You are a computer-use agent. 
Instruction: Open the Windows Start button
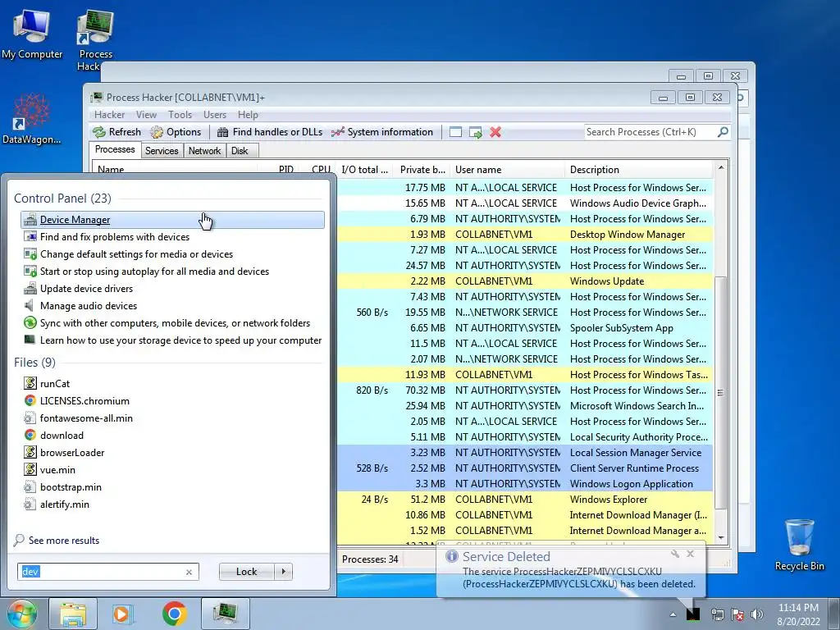click(21, 614)
